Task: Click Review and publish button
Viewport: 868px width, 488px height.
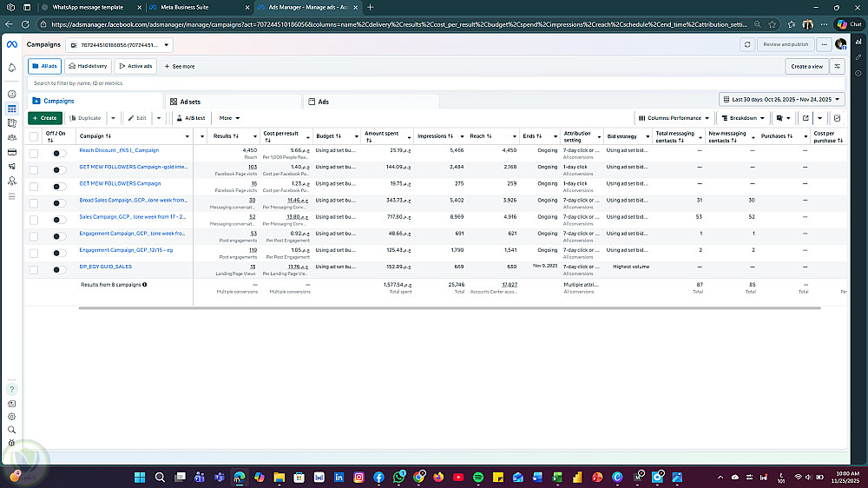Action: pos(786,44)
